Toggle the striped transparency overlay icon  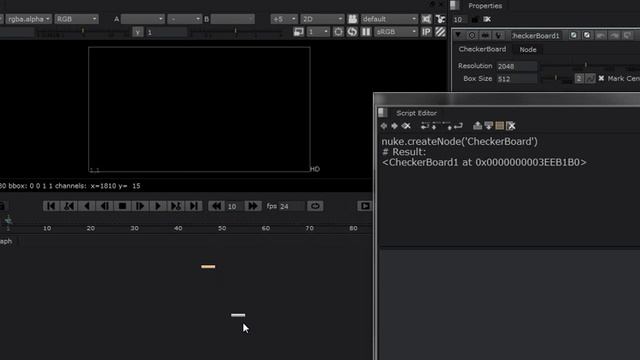coord(440,31)
